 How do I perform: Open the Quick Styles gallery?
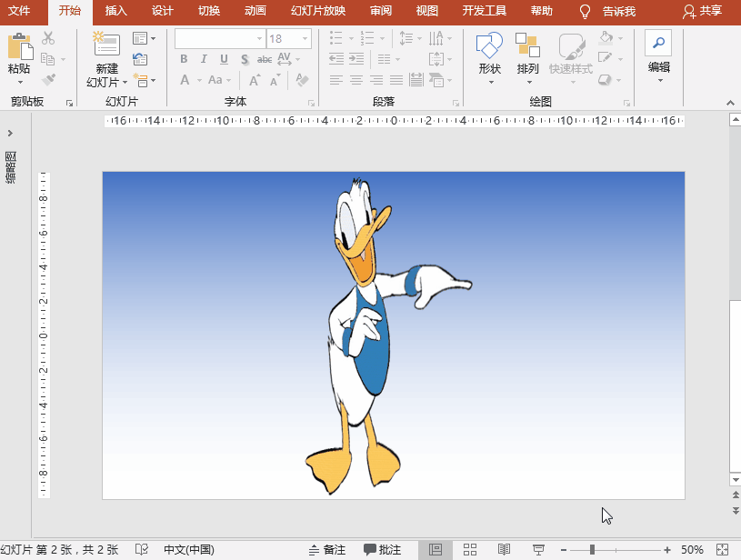tap(571, 57)
